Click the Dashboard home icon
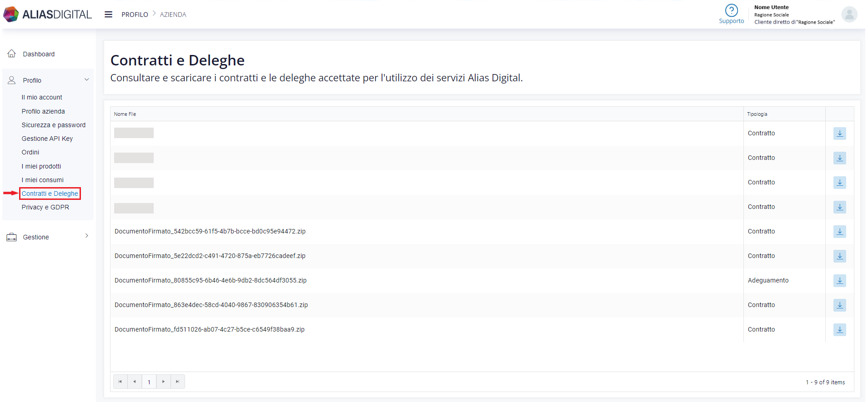868x402 pixels. point(12,54)
